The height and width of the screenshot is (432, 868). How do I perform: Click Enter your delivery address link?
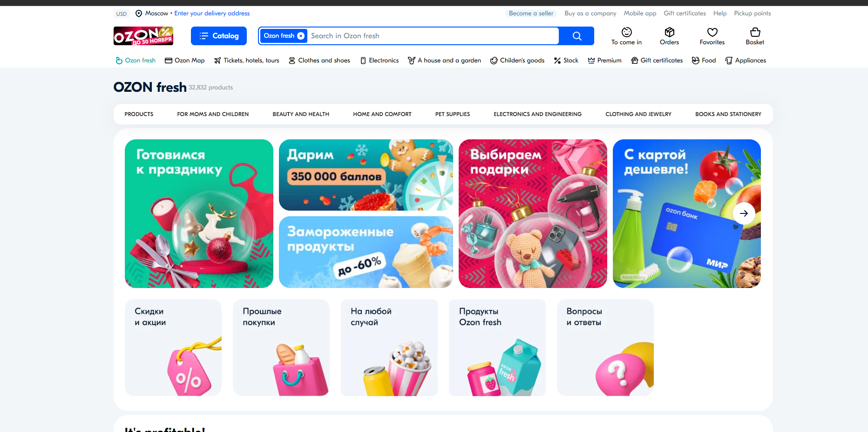[212, 14]
